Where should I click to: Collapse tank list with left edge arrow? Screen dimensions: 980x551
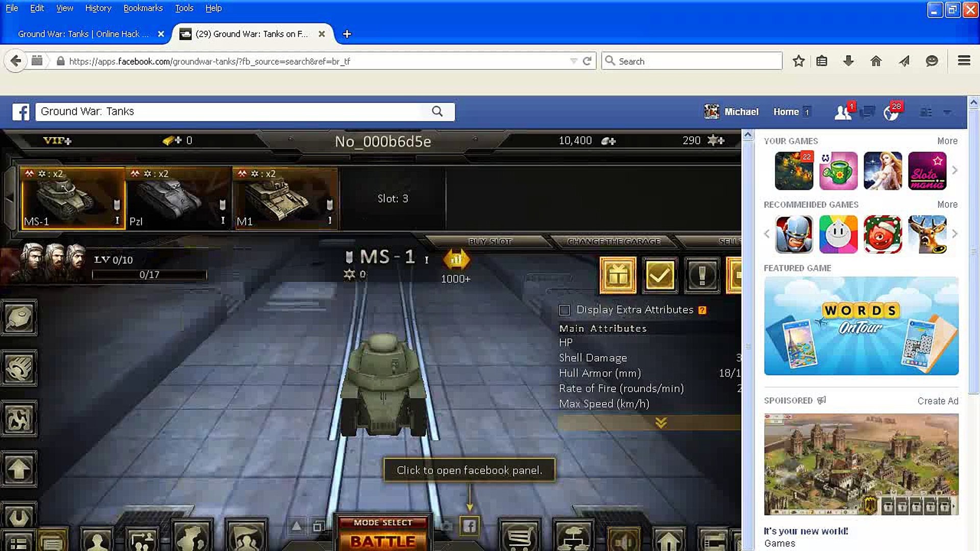[x=9, y=198]
